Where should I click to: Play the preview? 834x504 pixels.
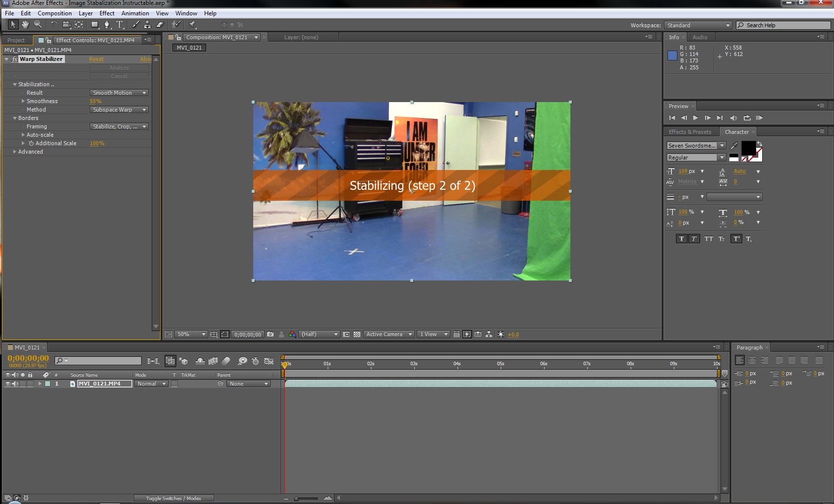point(695,118)
